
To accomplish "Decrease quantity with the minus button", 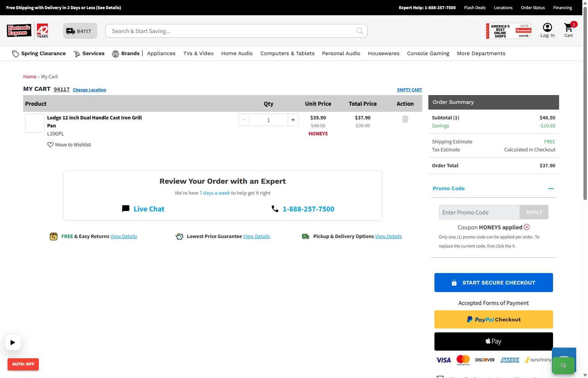I will tap(244, 120).
